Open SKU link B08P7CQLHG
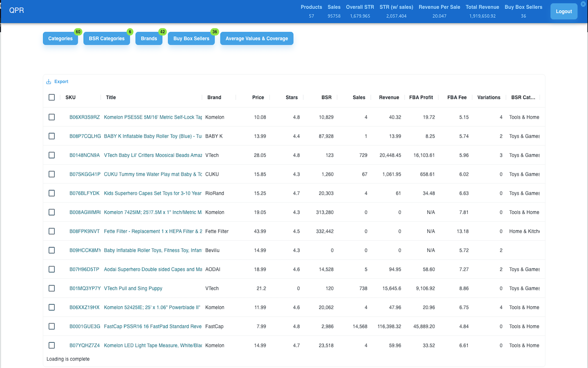The width and height of the screenshot is (588, 368). tap(85, 136)
